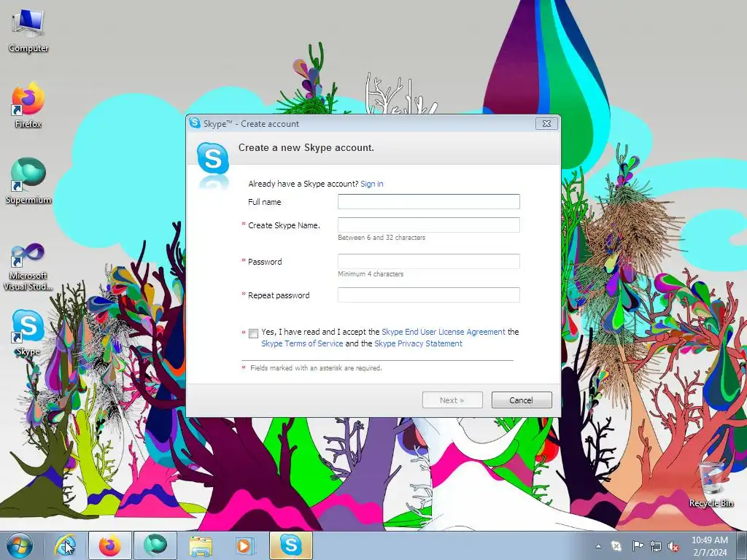Open Windows Media Player in taskbar
This screenshot has height=560, width=747.
point(245,545)
